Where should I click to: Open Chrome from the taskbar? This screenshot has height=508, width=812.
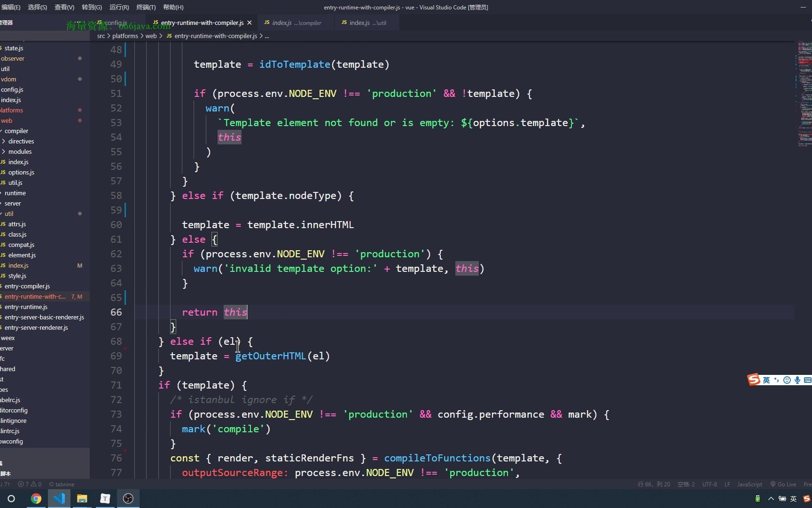pos(36,499)
